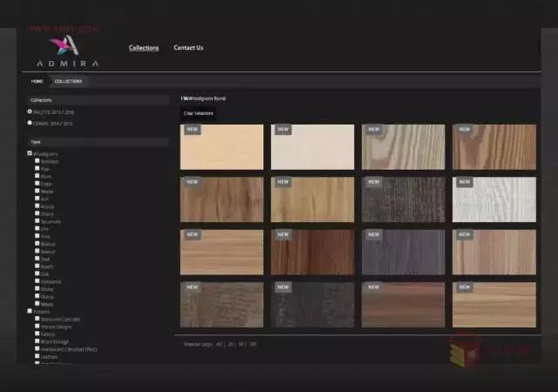The image size is (558, 392).
Task: Show all items per page
Action: pyautogui.click(x=220, y=344)
